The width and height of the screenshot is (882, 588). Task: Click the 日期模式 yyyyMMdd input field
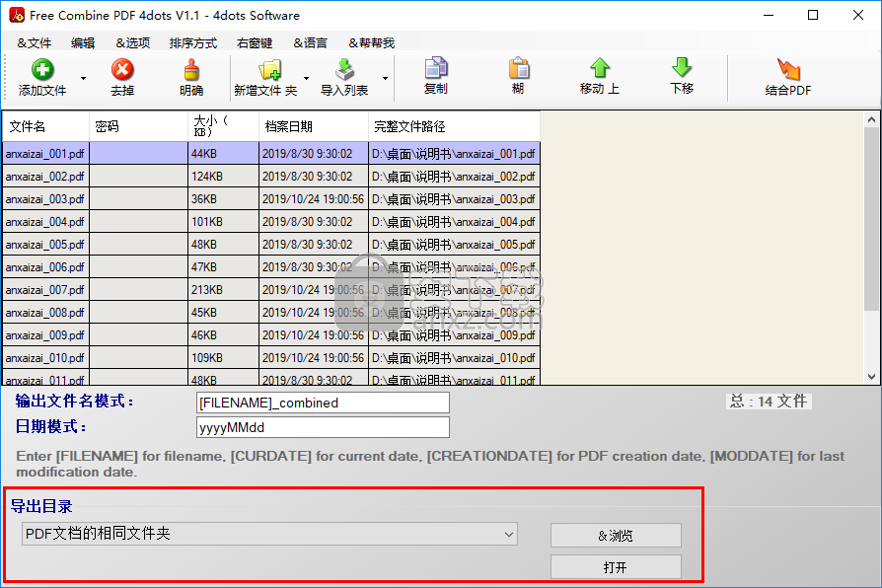tap(323, 427)
